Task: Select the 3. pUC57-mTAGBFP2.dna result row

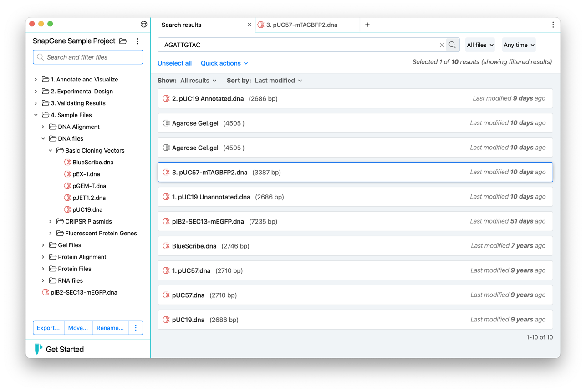Action: [x=355, y=172]
